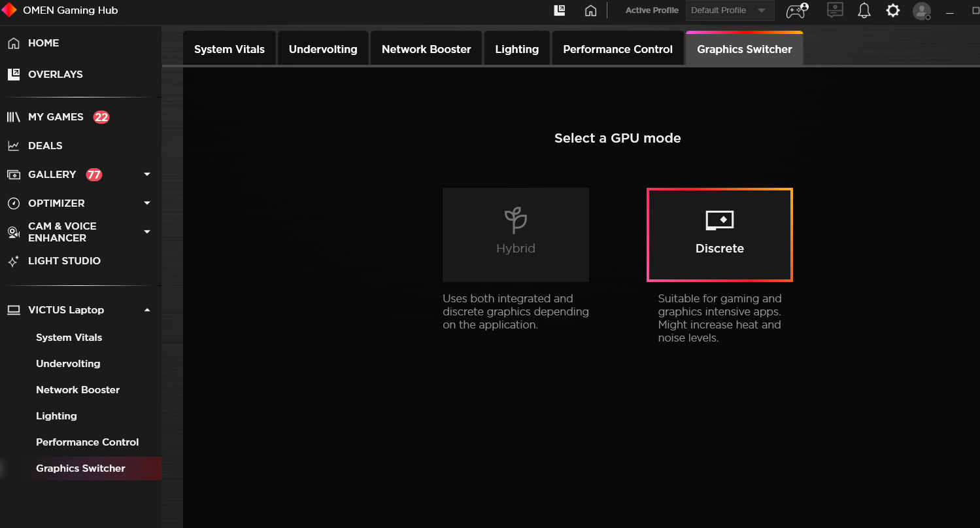Switch to the Performance Control tab
Image resolution: width=980 pixels, height=528 pixels.
point(618,49)
